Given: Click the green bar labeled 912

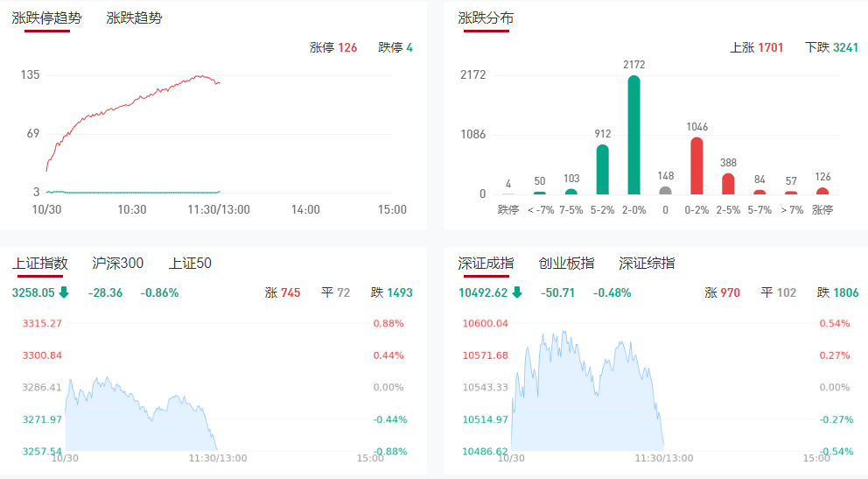Looking at the screenshot, I should point(602,169).
